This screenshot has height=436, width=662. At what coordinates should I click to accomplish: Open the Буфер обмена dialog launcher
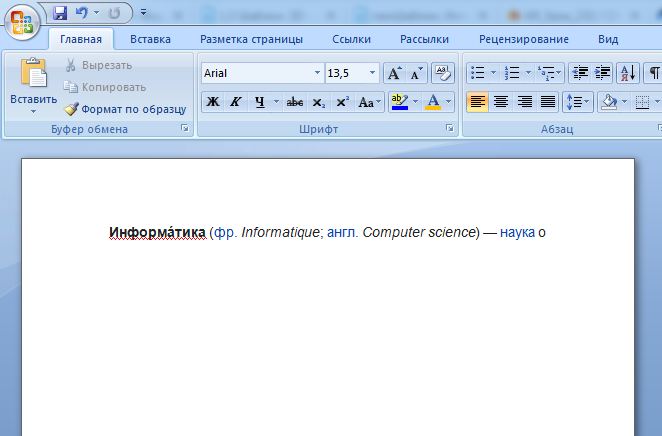184,128
